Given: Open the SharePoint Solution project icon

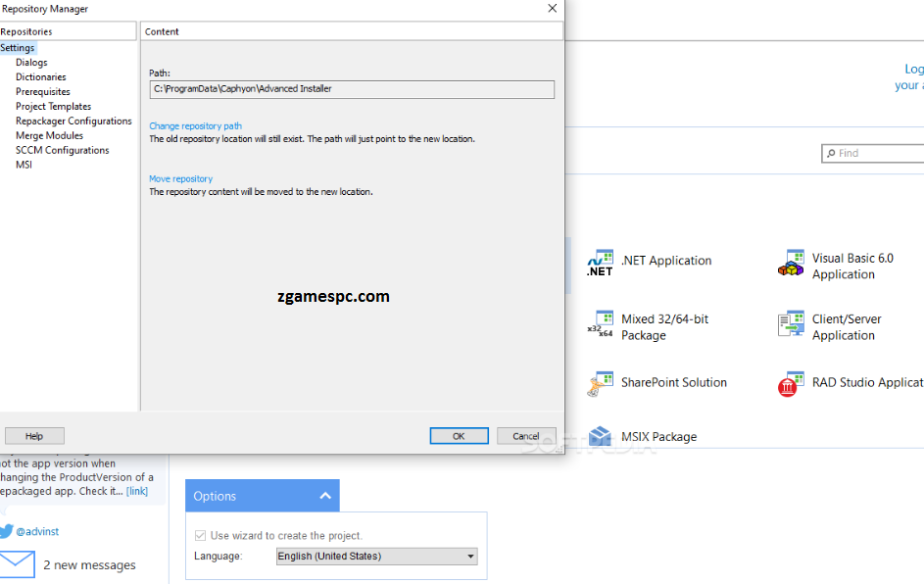Looking at the screenshot, I should (600, 384).
